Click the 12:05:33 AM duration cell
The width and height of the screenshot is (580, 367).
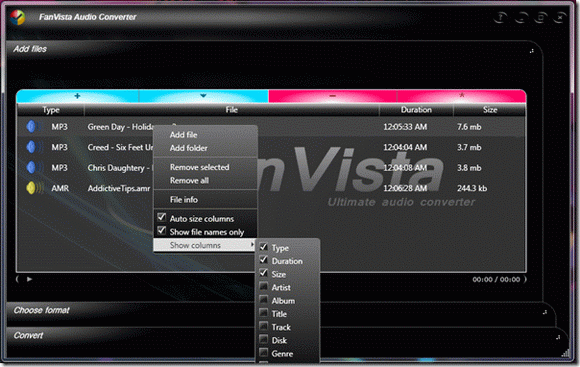pyautogui.click(x=405, y=127)
